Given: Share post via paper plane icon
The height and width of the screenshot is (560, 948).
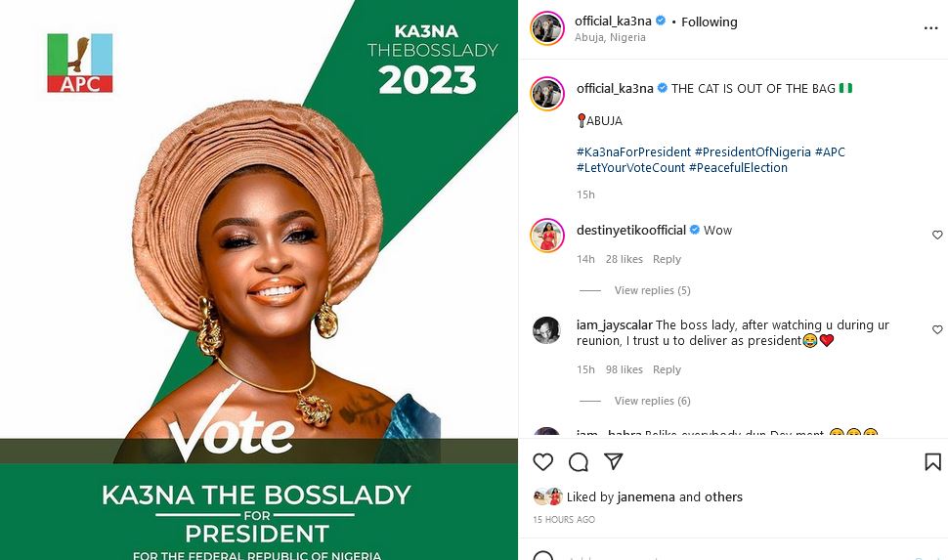Looking at the screenshot, I should tap(613, 461).
